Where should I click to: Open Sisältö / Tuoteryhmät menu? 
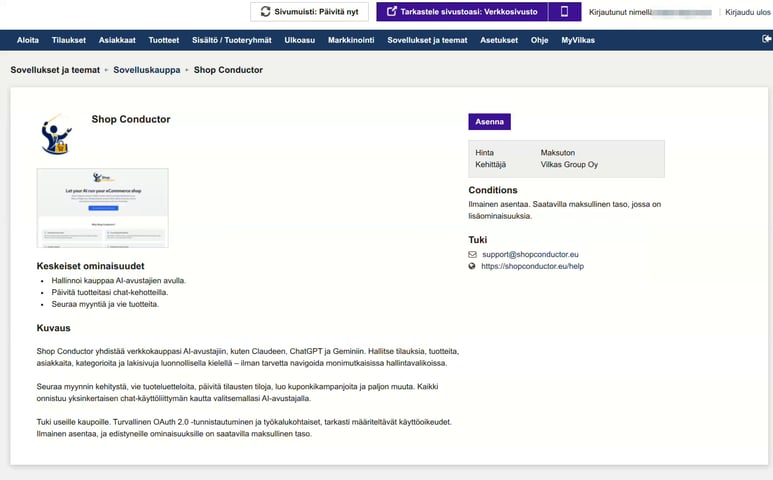tap(232, 40)
